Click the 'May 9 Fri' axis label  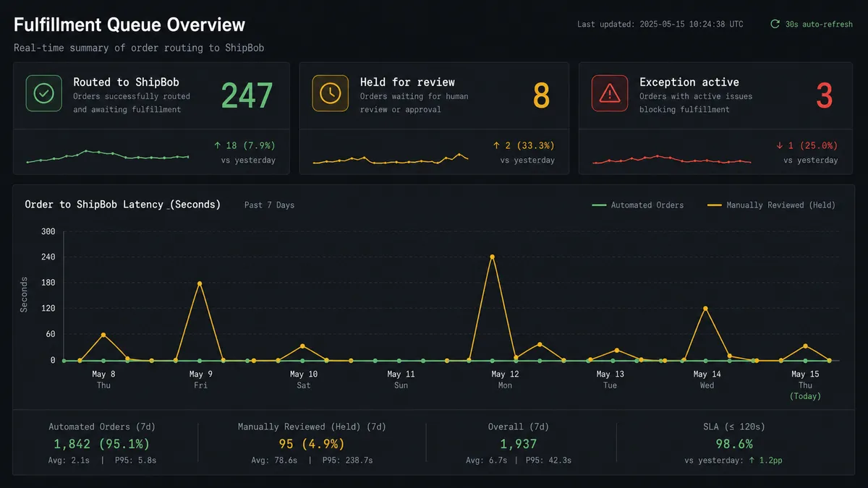pyautogui.click(x=200, y=380)
